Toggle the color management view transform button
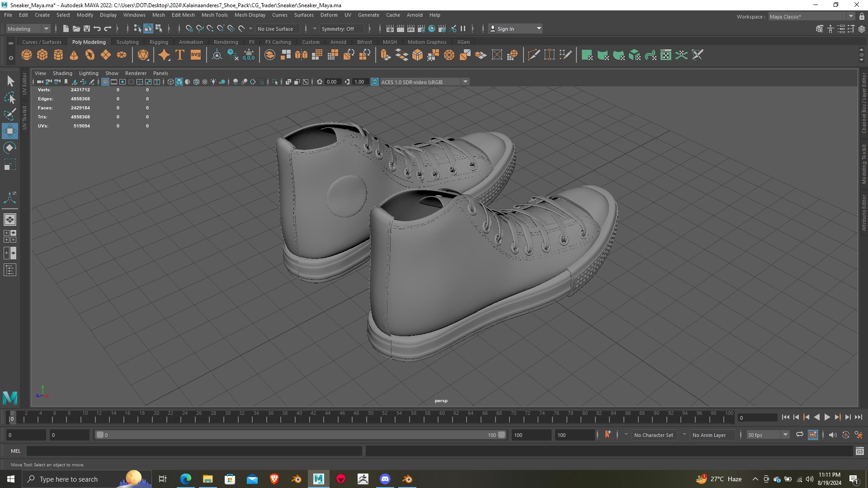 pos(375,82)
